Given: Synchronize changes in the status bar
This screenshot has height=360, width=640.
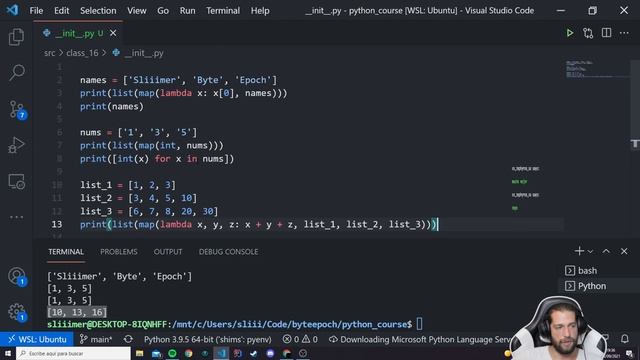Looking at the screenshot, I should [x=128, y=339].
